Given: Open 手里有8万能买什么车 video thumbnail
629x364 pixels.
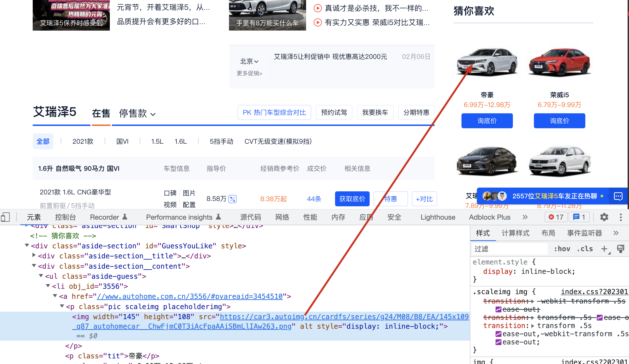Looking at the screenshot, I should coord(267,15).
